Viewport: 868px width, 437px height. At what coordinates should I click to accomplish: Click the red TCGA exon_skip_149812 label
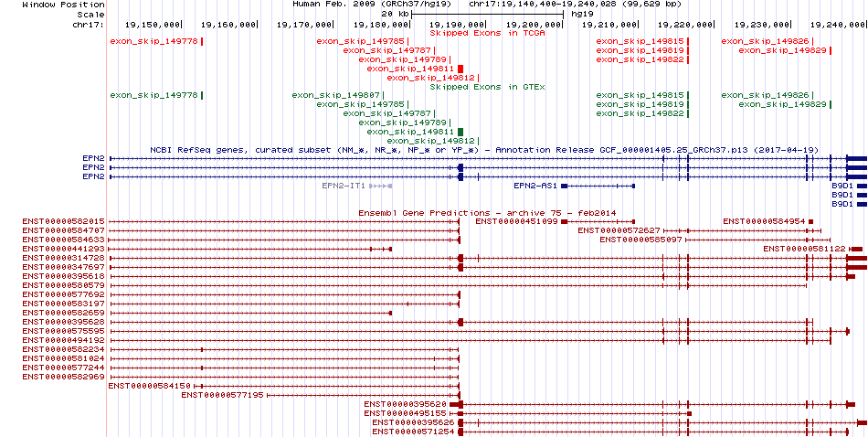click(430, 78)
